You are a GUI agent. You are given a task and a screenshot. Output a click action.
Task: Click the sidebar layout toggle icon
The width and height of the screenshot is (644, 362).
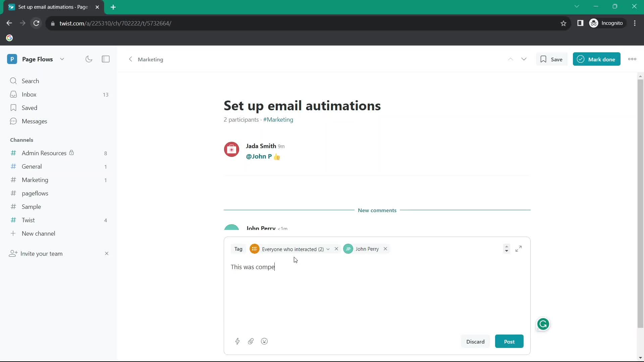pos(106,59)
